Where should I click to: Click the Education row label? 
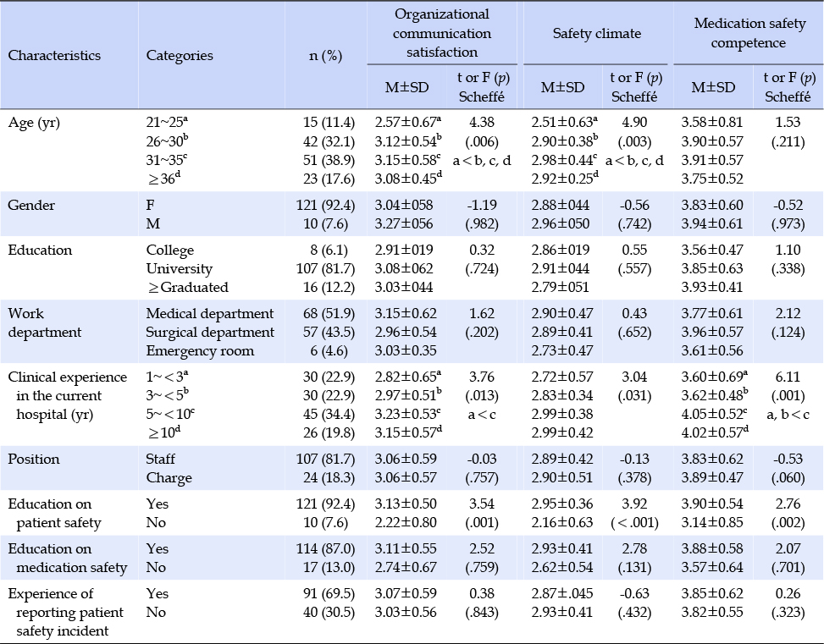point(40,250)
